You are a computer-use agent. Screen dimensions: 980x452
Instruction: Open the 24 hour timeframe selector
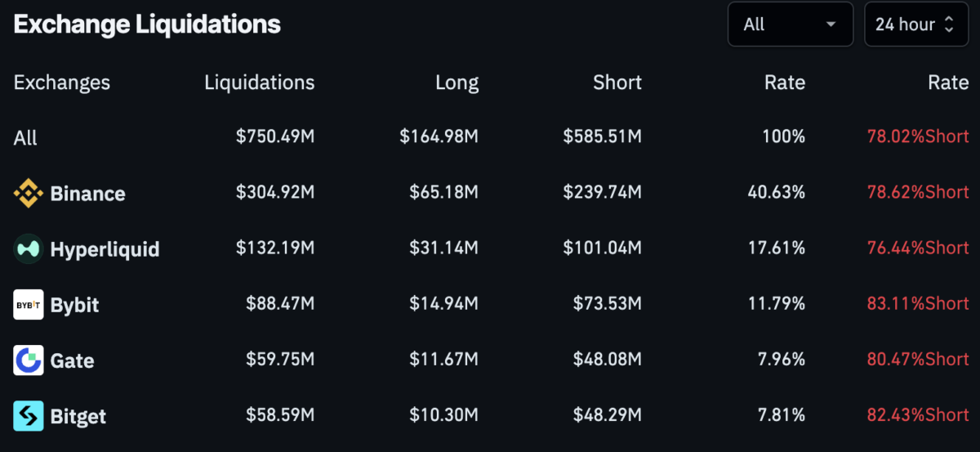[x=915, y=25]
